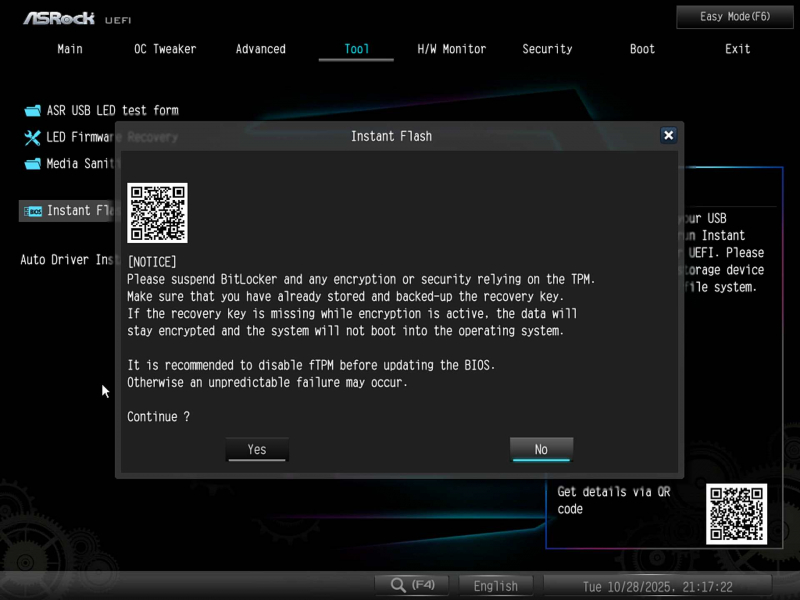The height and width of the screenshot is (600, 800).
Task: Open the Boot tab
Action: pos(643,49)
